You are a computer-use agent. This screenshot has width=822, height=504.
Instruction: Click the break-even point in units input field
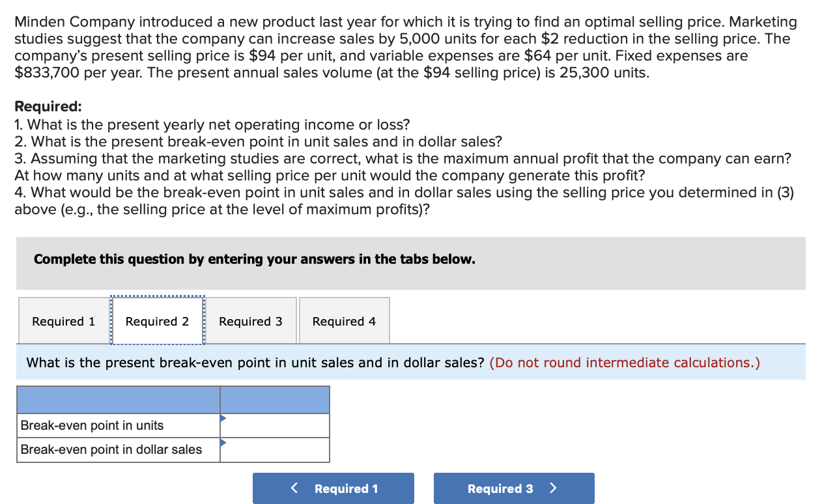pos(277,425)
